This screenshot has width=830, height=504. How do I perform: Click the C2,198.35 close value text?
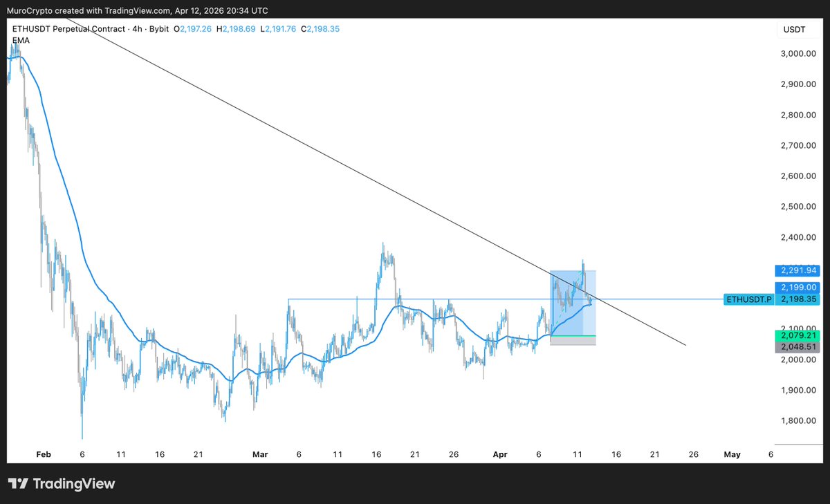320,29
